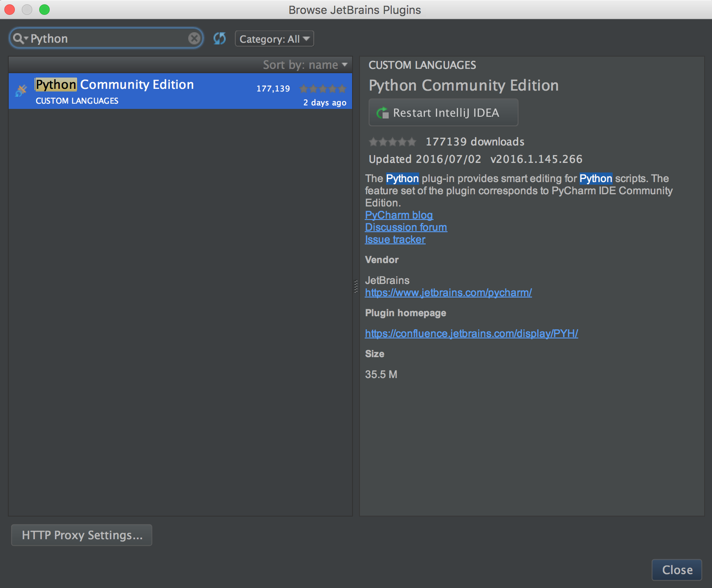Viewport: 712px width, 588px height.
Task: Open the Issue tracker link
Action: (395, 239)
